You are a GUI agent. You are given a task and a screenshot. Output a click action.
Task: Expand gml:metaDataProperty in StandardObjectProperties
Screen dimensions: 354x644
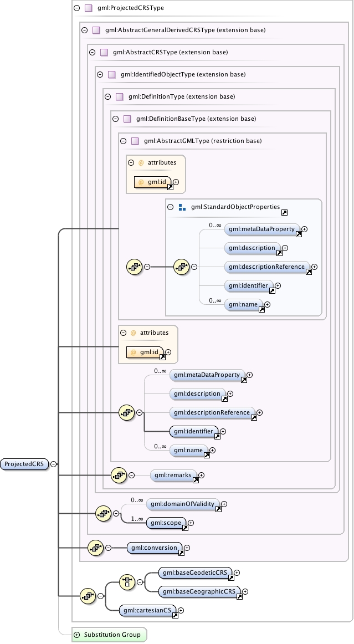[305, 229]
